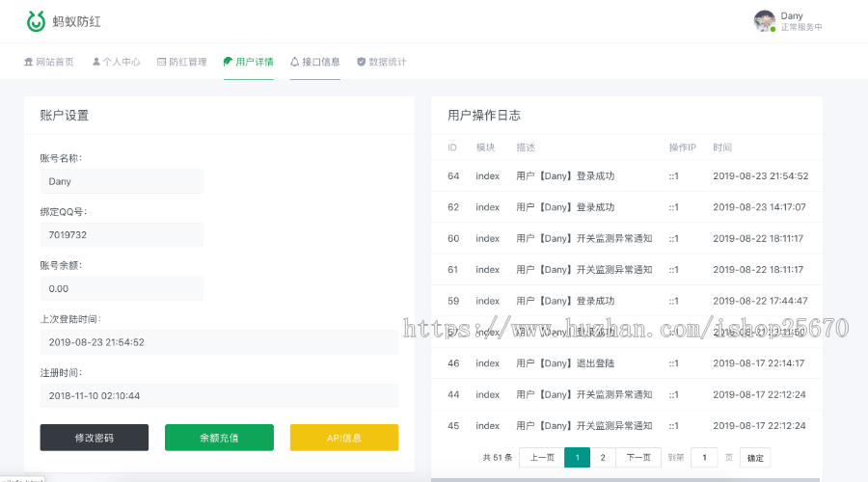Screen dimensions: 868x482
Task: Click the shield icon beside 数据统计
Action: (x=361, y=62)
